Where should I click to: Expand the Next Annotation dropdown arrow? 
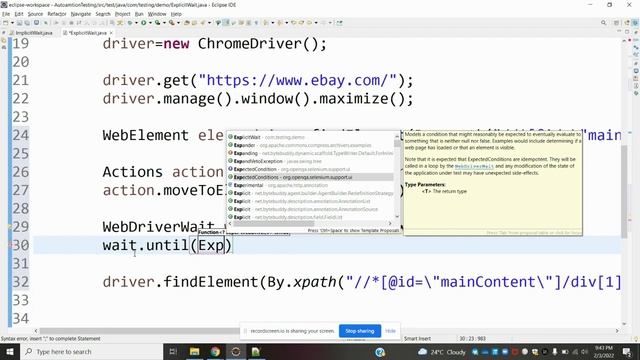(x=273, y=23)
